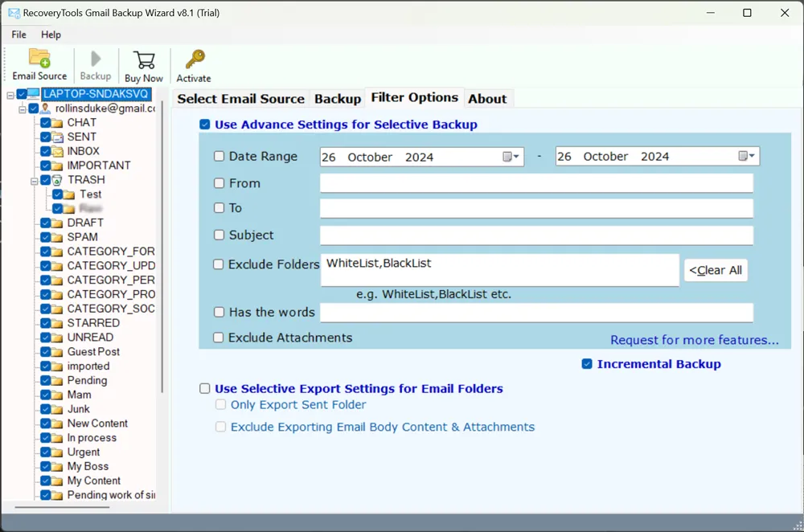
Task: Open the Buy Now cart icon
Action: (x=144, y=60)
